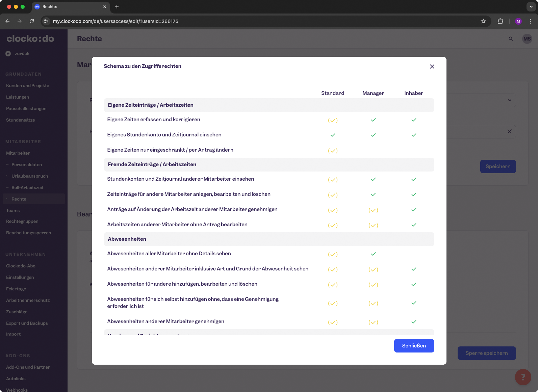Click Standard checkmark for Eigene Zeiten erfassen
Image resolution: width=538 pixels, height=392 pixels.
(333, 120)
